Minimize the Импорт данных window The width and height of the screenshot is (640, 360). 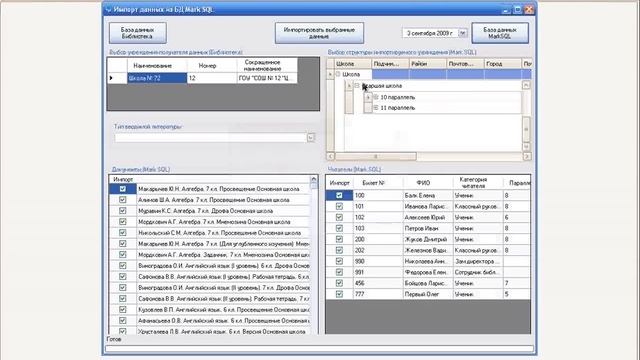coord(506,9)
